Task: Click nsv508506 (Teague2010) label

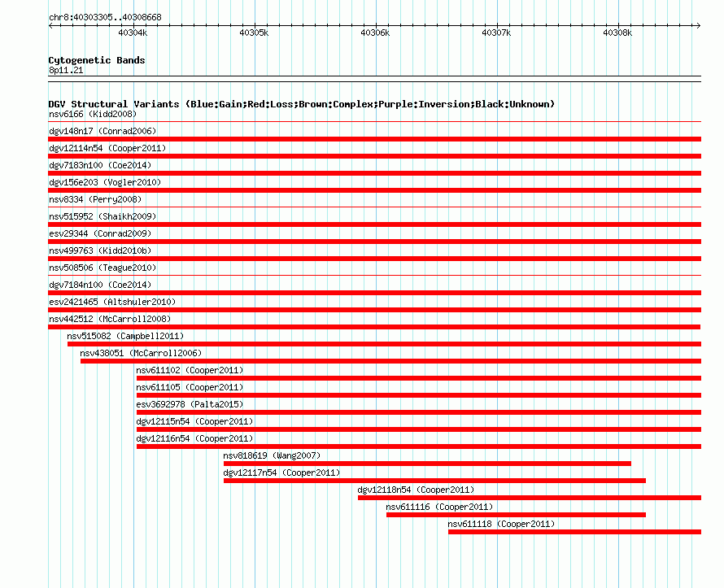Action: pos(102,268)
